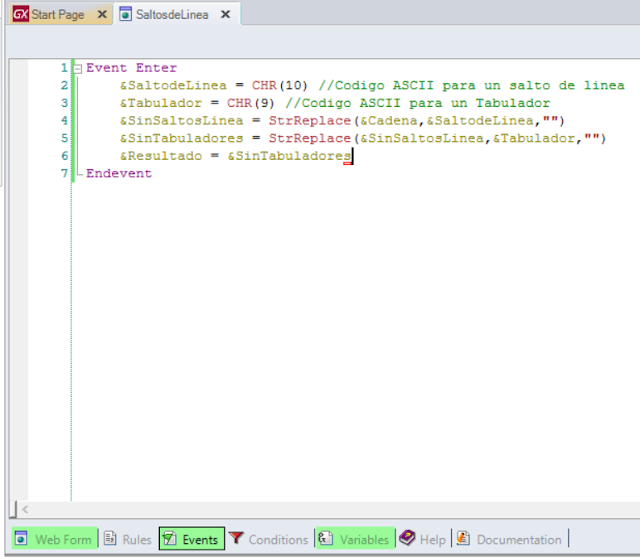The image size is (640, 557).
Task: Click the purple Help book icon
Action: click(x=407, y=538)
